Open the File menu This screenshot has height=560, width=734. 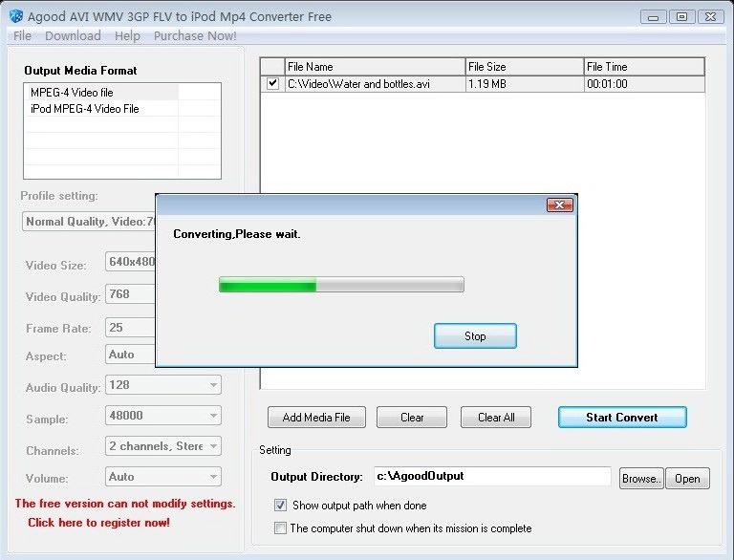pos(22,36)
